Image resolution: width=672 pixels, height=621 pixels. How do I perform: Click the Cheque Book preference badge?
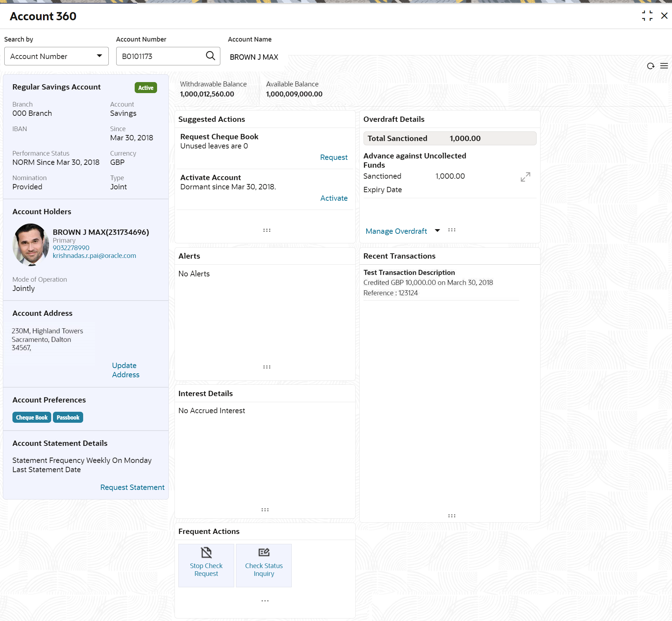click(x=32, y=417)
